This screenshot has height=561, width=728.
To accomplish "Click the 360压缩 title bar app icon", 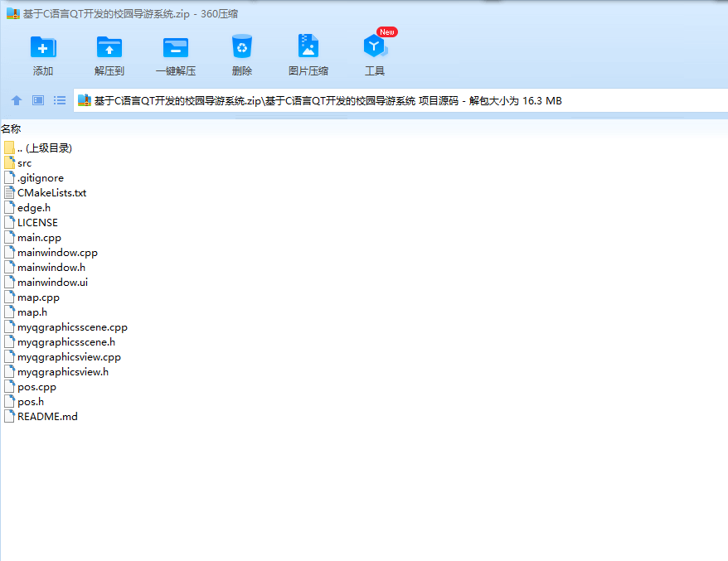I will coord(13,13).
